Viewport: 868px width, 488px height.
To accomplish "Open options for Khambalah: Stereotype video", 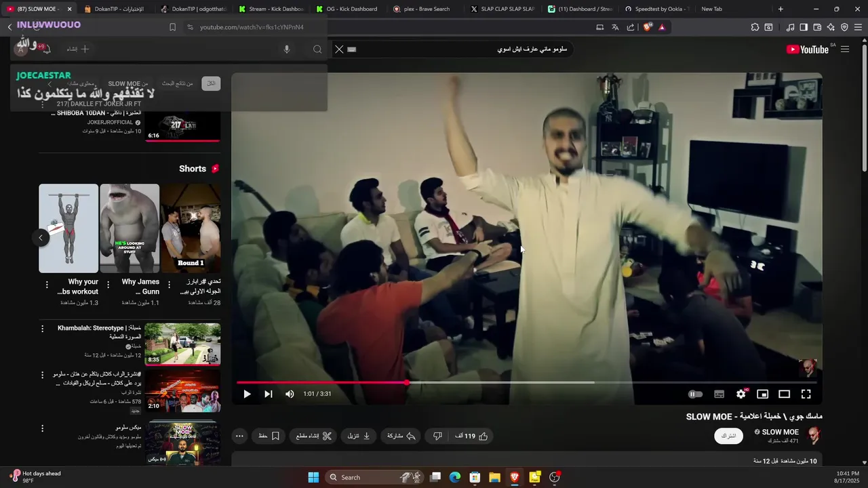I will pos(42,329).
